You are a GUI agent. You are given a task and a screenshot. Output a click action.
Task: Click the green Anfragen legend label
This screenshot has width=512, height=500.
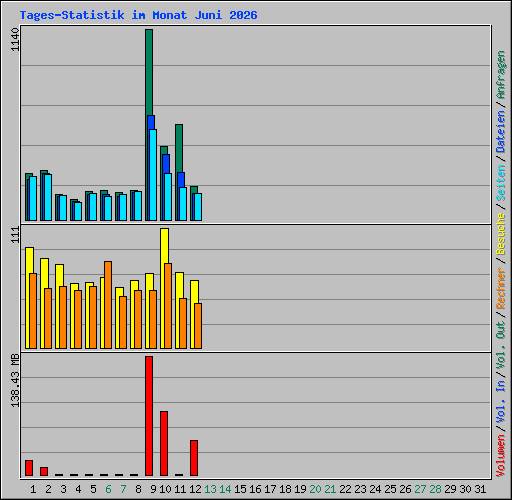click(x=501, y=75)
